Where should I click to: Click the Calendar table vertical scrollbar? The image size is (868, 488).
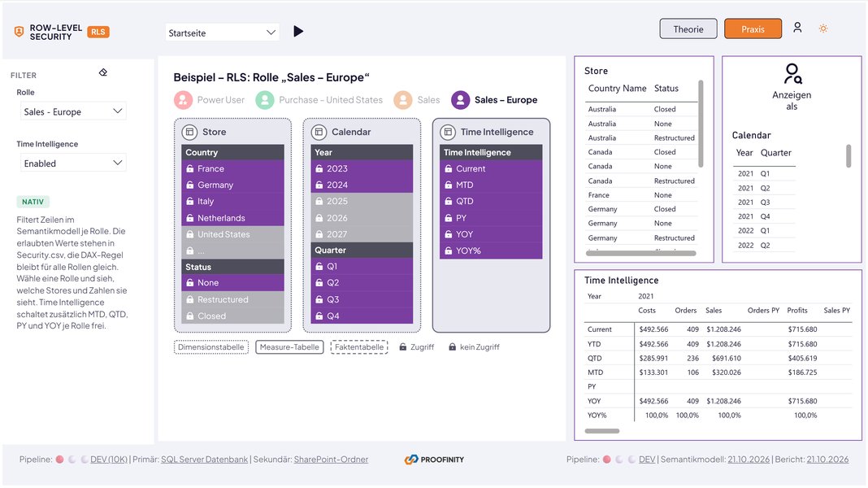coord(848,155)
